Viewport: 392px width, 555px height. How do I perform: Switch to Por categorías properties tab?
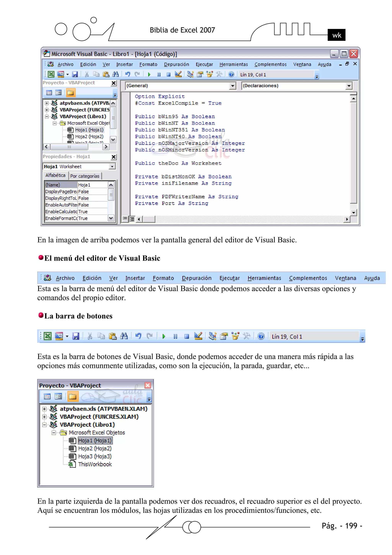(x=85, y=176)
